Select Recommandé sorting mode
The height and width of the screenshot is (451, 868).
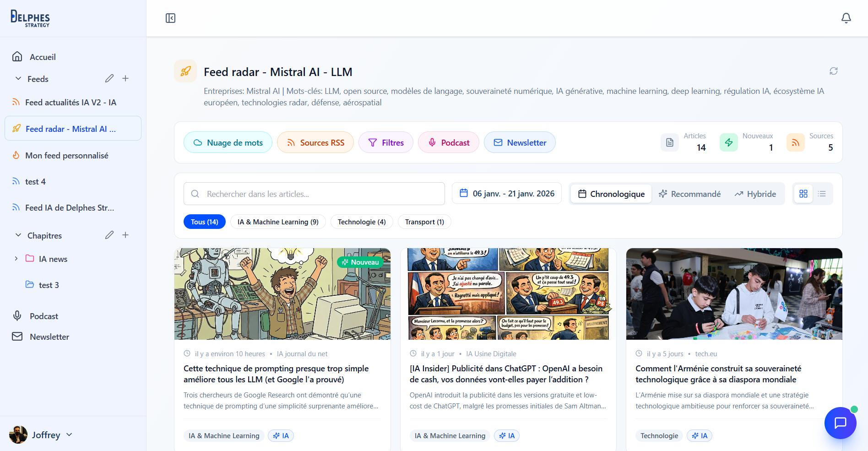689,194
